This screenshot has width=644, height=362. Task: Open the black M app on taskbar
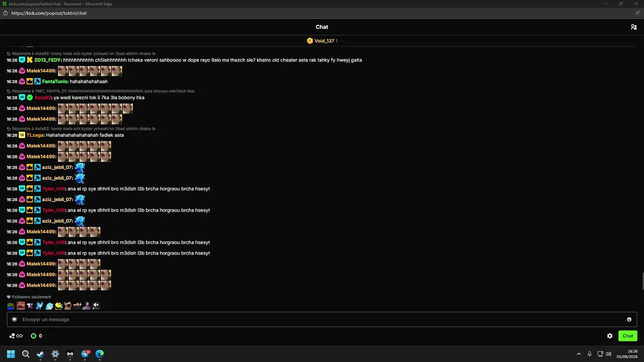click(70, 354)
